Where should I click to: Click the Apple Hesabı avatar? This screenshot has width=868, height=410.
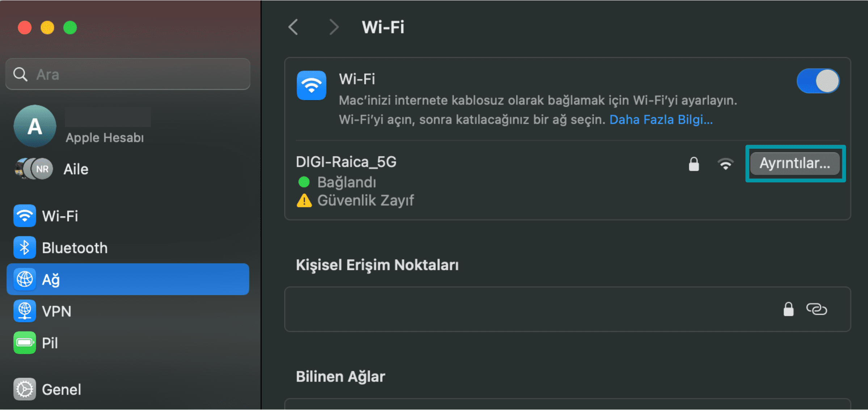35,126
